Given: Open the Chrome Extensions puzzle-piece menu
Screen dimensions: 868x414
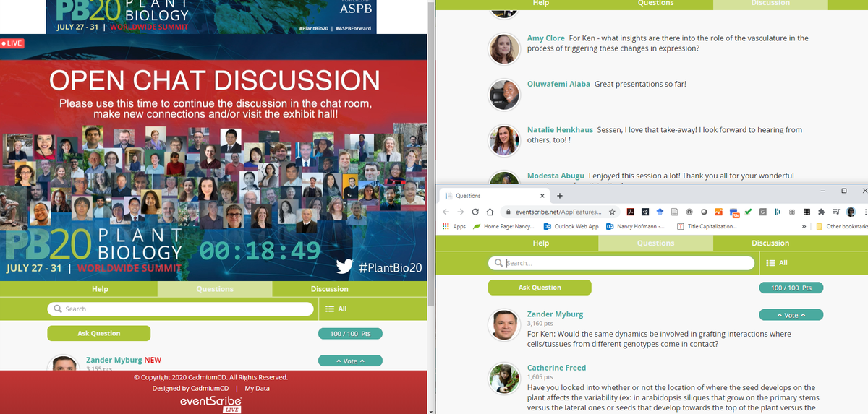Looking at the screenshot, I should point(822,212).
